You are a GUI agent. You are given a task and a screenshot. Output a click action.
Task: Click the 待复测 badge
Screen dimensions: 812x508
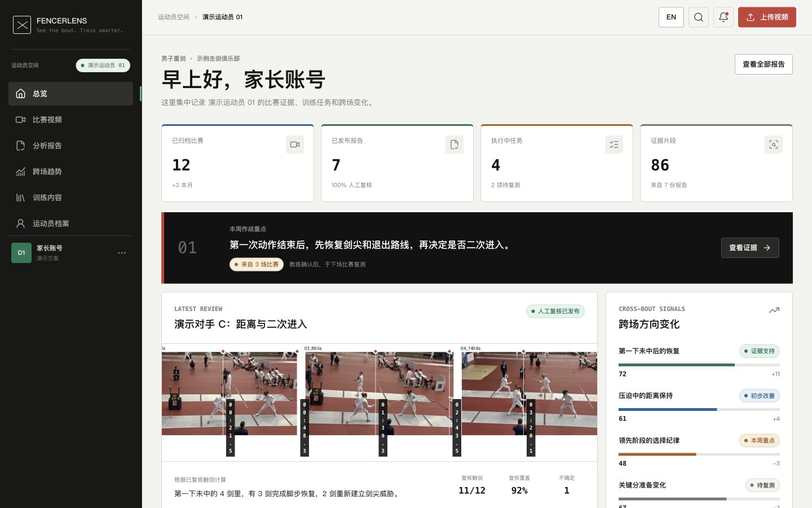762,485
